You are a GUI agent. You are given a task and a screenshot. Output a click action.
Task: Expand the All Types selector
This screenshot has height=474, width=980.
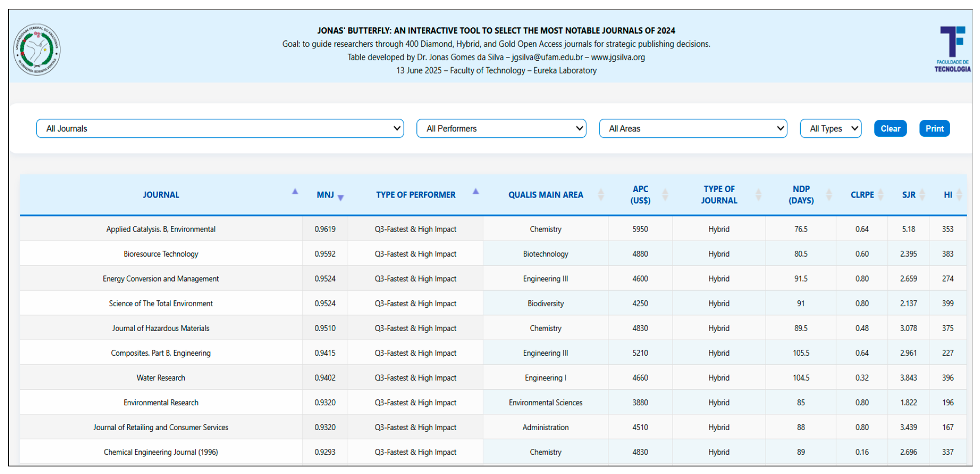click(x=830, y=128)
